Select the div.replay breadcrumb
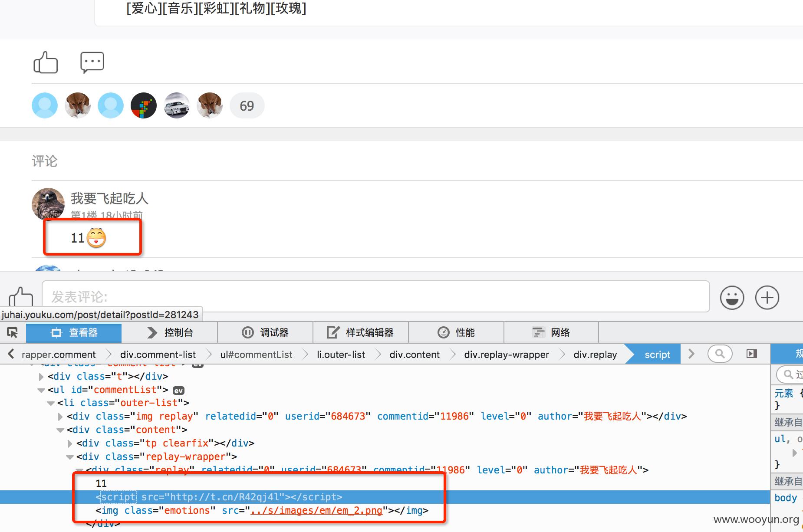The width and height of the screenshot is (803, 532). [x=595, y=355]
